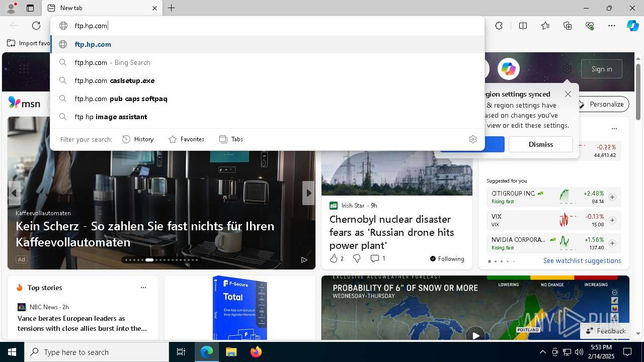
Task: Dislike the Chernobyl article
Action: (x=357, y=258)
